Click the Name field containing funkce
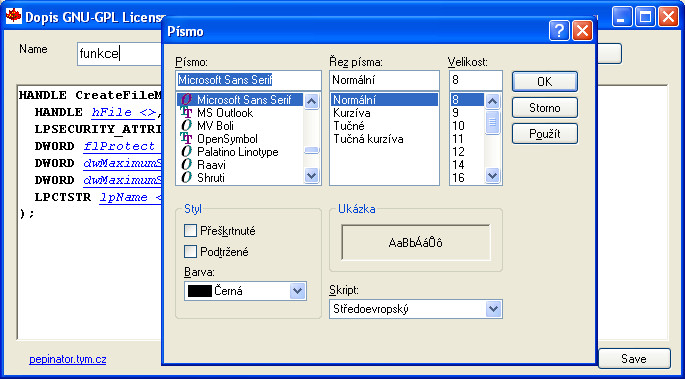The image size is (685, 379). pos(120,54)
